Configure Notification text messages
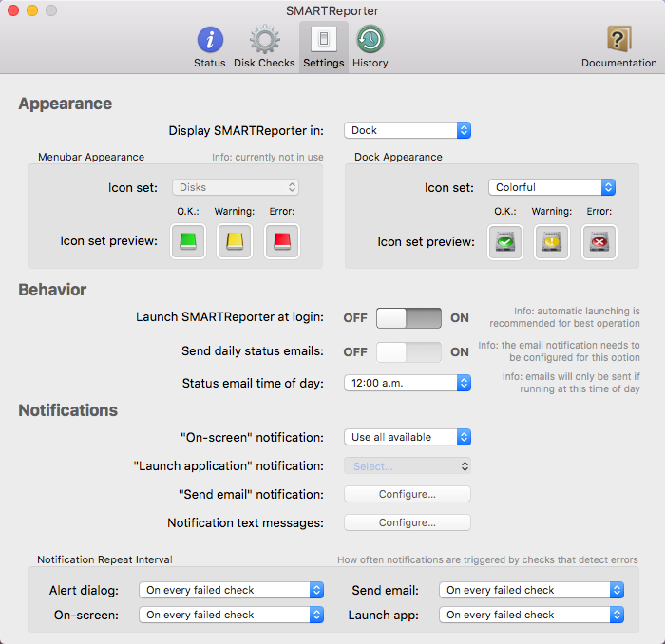The image size is (665, 644). click(x=408, y=522)
